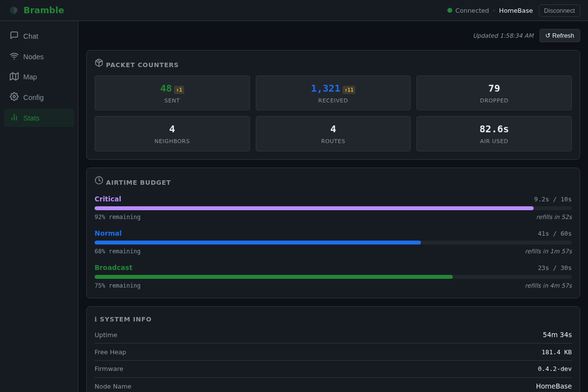Click the Config gear icon
Viewport: 588px width, 392px height.
[x=14, y=97]
